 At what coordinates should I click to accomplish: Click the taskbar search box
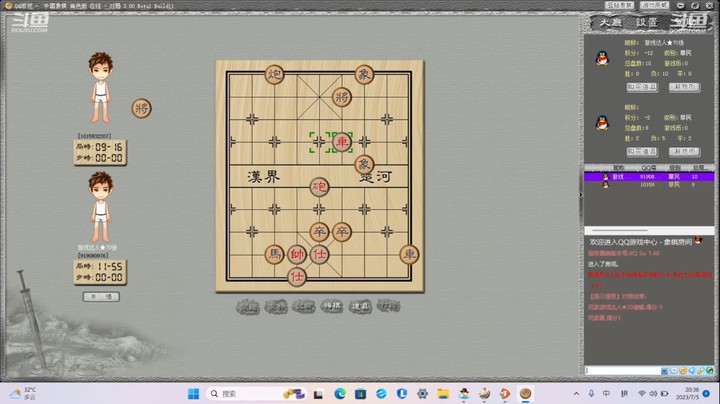coord(256,393)
